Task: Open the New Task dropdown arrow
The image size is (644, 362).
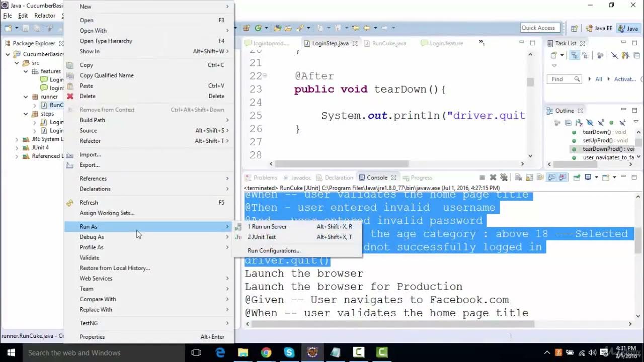Action: [562, 55]
